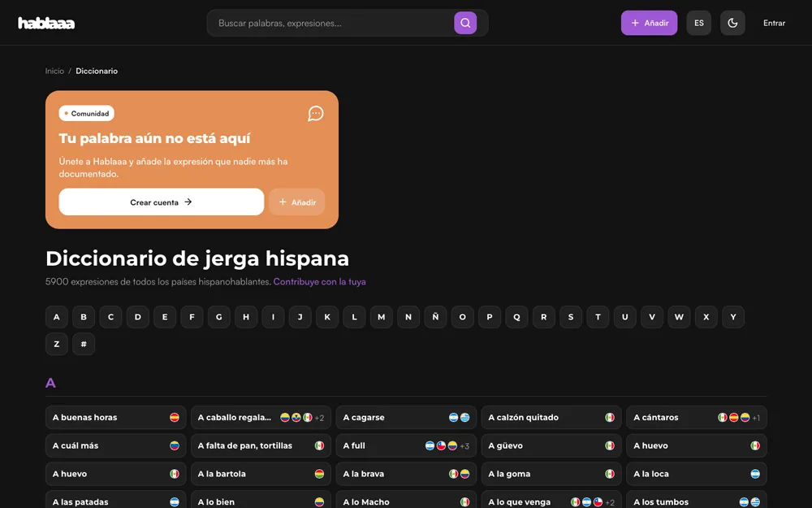Pick letter X filter
The image size is (812, 508).
[706, 317]
